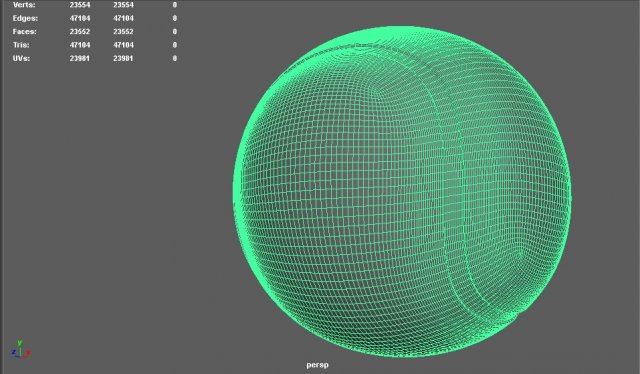Click the persp camera name label
This screenshot has width=640, height=374.
coord(318,365)
